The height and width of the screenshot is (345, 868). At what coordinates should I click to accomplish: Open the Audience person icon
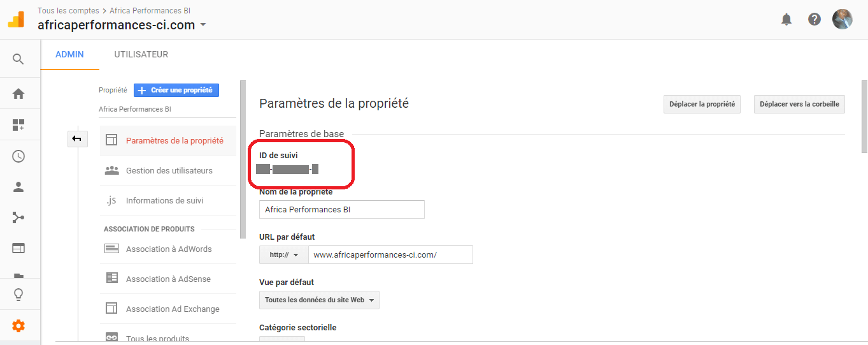pos(18,187)
